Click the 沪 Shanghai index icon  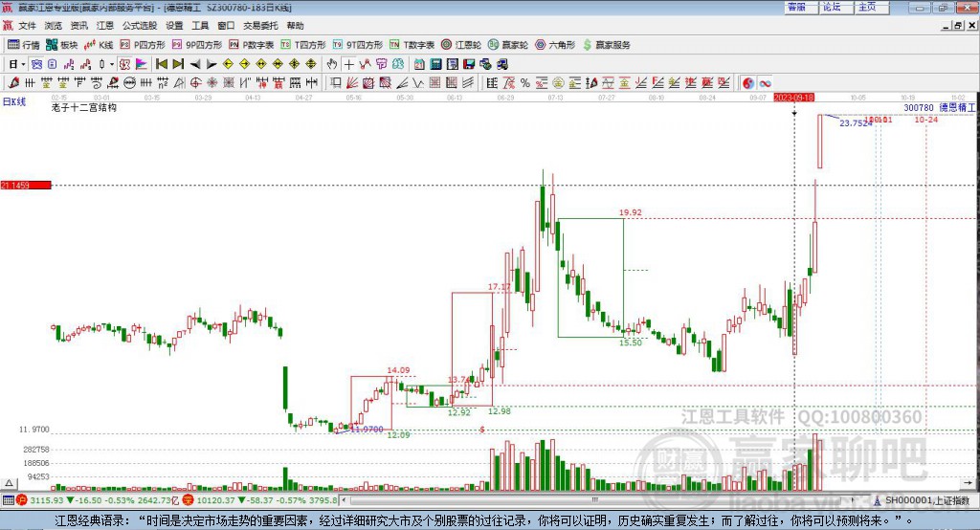[x=22, y=500]
